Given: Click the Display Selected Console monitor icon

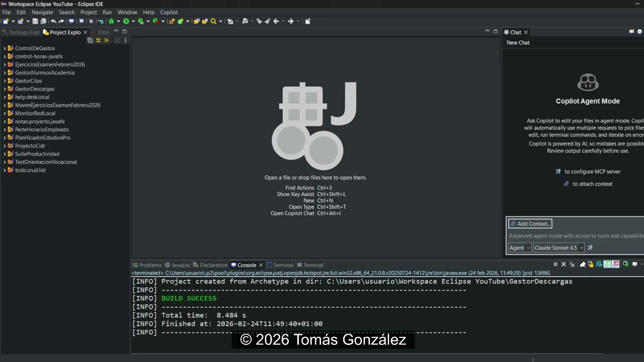Looking at the screenshot, I should (634, 264).
